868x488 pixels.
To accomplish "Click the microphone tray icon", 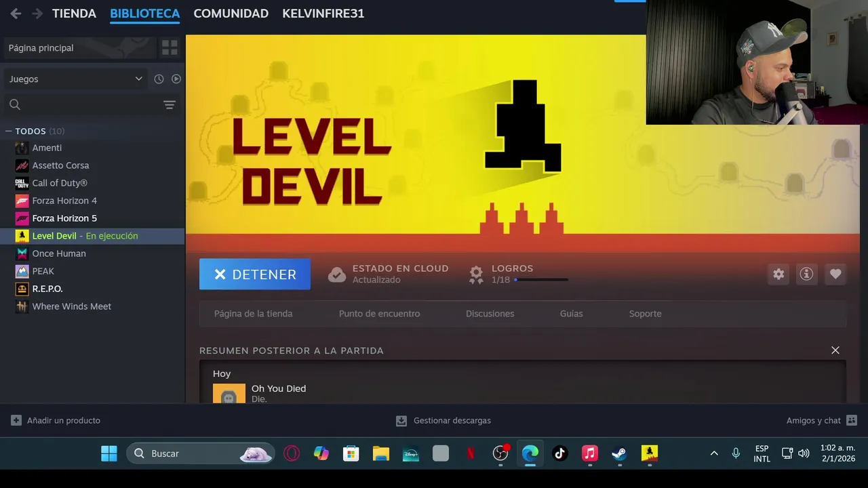I will (736, 453).
